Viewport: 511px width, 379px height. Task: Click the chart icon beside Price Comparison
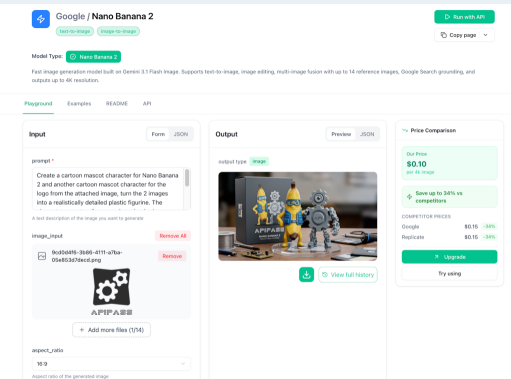(405, 130)
